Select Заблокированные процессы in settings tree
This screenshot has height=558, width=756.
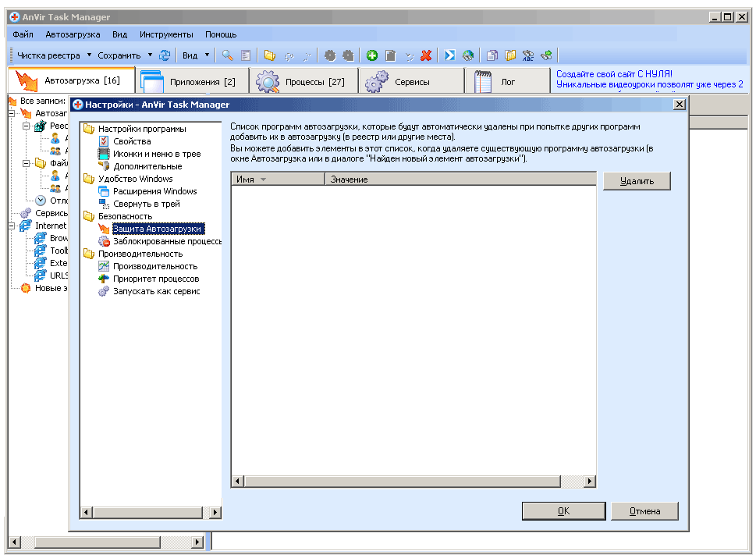point(166,241)
